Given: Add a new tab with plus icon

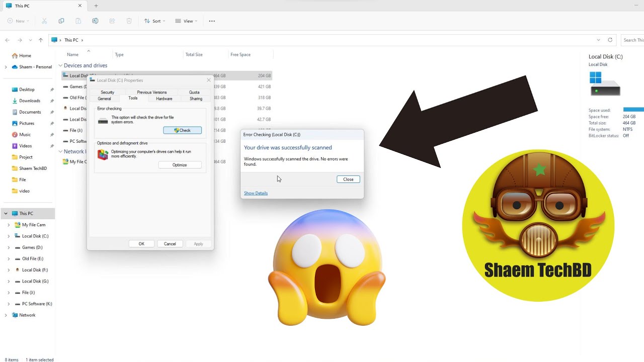Looking at the screenshot, I should [96, 6].
